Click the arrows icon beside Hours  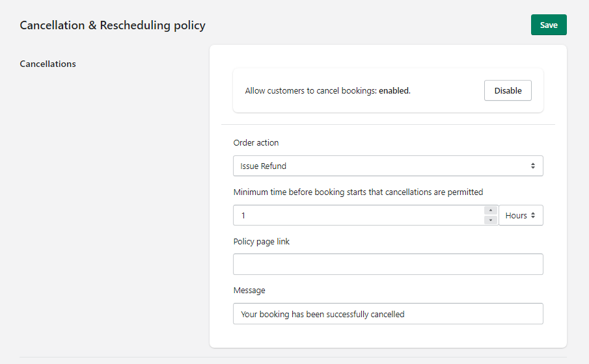tap(532, 215)
